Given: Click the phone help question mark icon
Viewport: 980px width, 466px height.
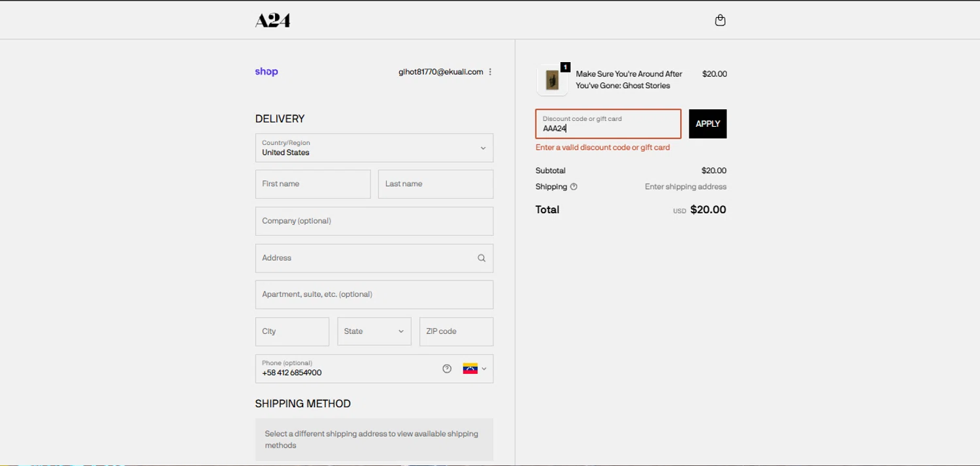Looking at the screenshot, I should coord(447,369).
